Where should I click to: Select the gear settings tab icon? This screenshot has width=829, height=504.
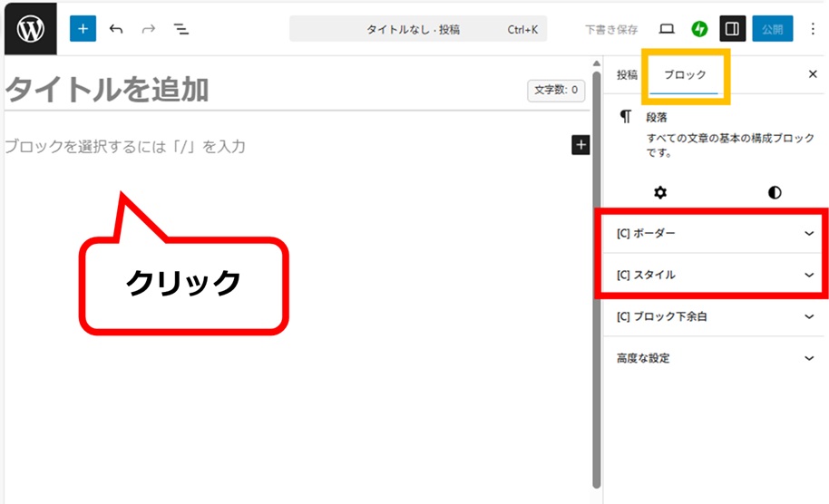(x=660, y=192)
